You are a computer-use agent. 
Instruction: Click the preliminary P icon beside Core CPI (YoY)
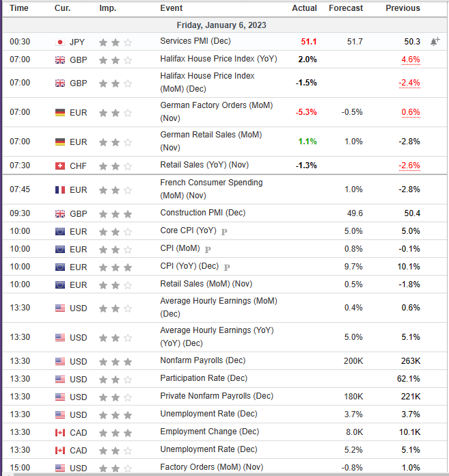tap(224, 232)
